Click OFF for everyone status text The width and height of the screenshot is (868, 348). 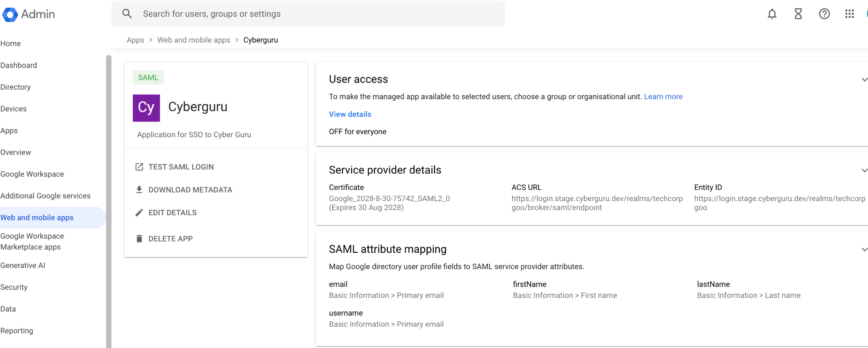[x=358, y=131]
